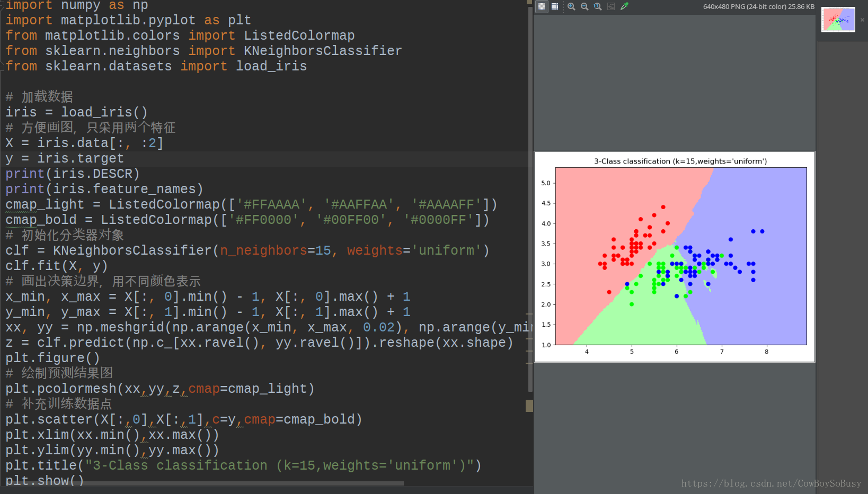Click the fit-to-window zoom icon
Screen dimensions: 868x494
click(611, 6)
